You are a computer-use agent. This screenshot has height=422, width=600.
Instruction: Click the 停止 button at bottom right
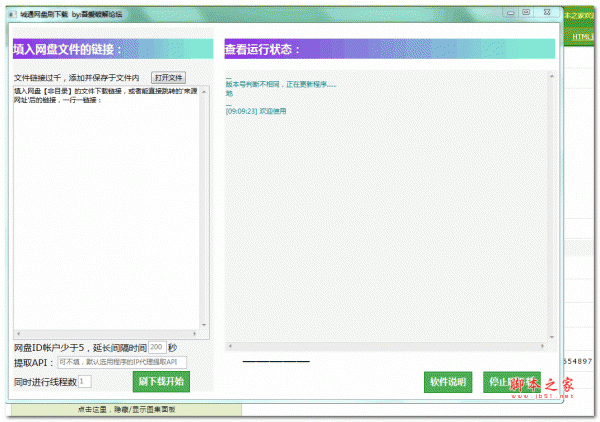pos(512,382)
